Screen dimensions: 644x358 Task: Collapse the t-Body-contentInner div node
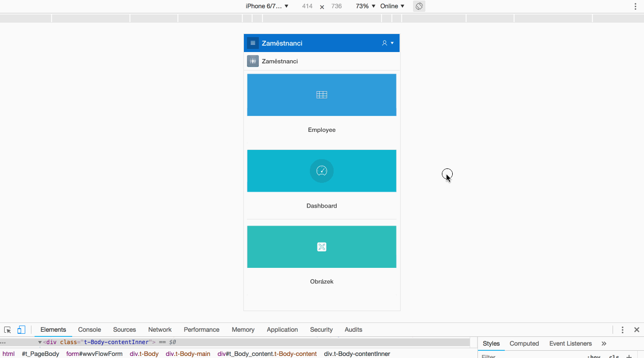tap(40, 342)
